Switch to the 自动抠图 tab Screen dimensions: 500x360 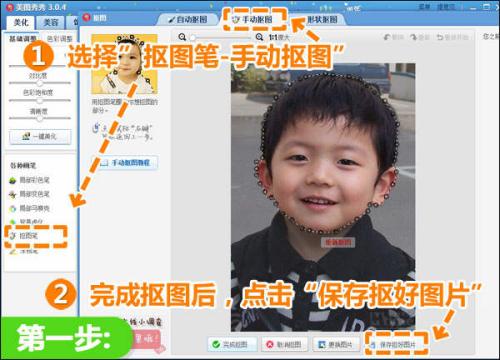click(x=188, y=20)
